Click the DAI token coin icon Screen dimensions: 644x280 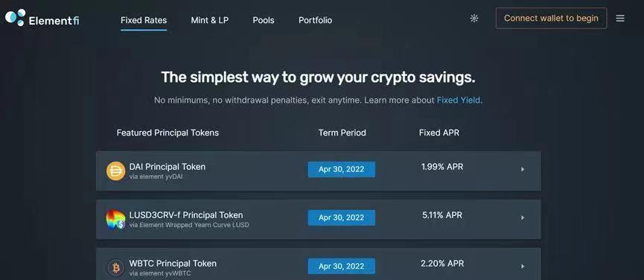click(x=116, y=171)
